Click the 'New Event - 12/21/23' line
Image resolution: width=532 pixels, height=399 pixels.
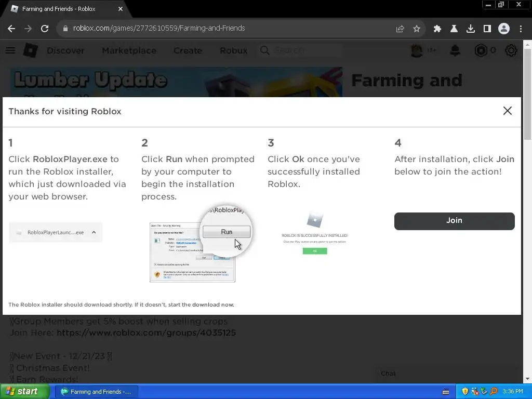(59, 356)
